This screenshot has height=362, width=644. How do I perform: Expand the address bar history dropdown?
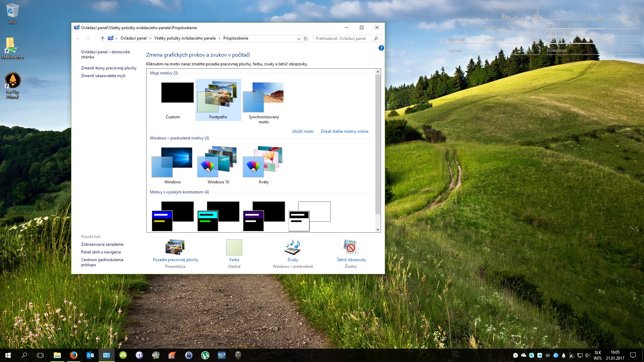[299, 39]
